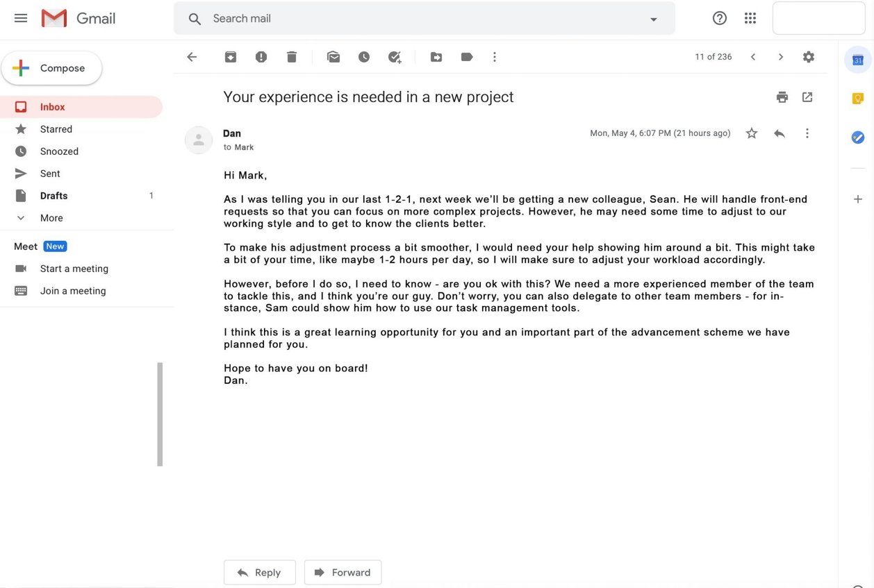Image resolution: width=874 pixels, height=588 pixels.
Task: Toggle the main navigation menu
Action: pyautogui.click(x=20, y=17)
